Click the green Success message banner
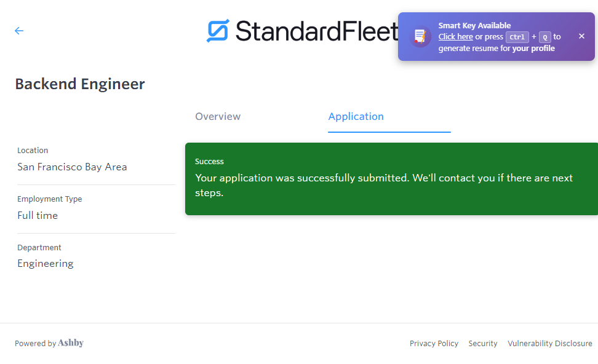The width and height of the screenshot is (598, 364). click(391, 179)
